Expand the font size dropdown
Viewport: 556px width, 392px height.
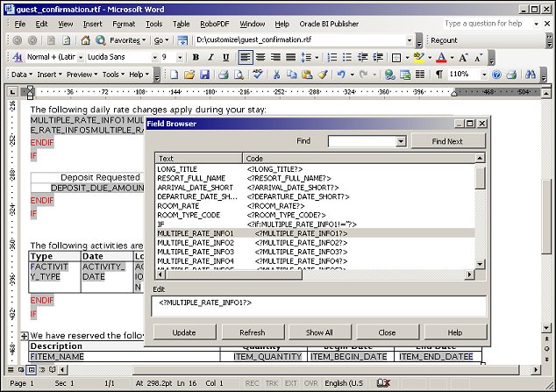click(x=181, y=57)
